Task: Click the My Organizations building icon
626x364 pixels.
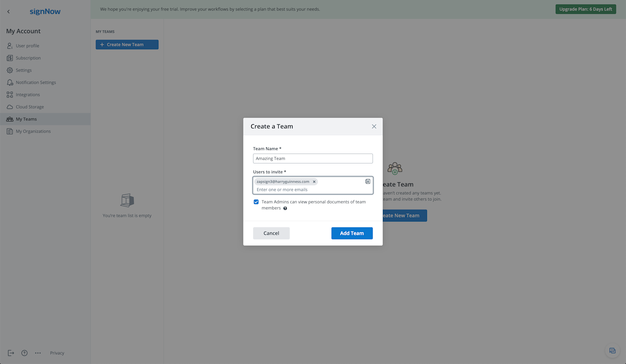Action: [9, 131]
